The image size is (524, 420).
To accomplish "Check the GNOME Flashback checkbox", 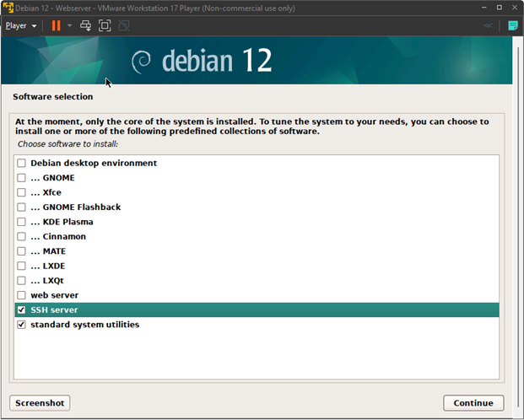I will 21,207.
